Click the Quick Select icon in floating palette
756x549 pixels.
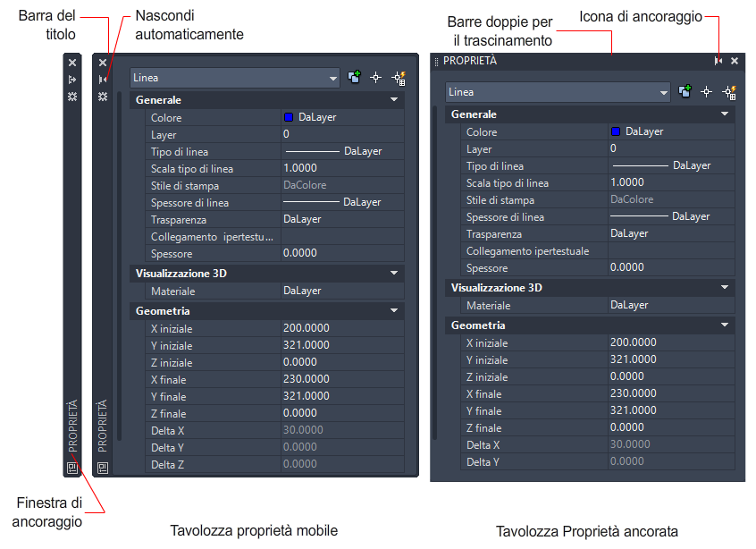[399, 78]
